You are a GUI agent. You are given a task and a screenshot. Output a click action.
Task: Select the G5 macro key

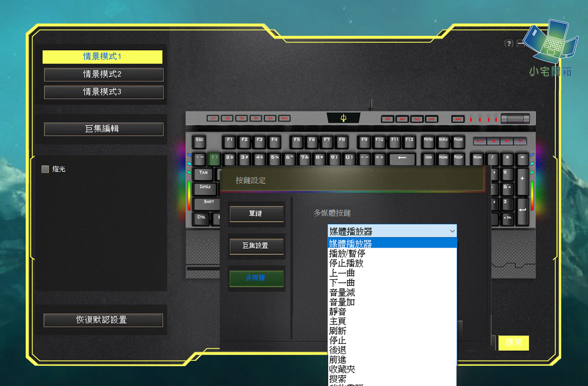(270, 118)
